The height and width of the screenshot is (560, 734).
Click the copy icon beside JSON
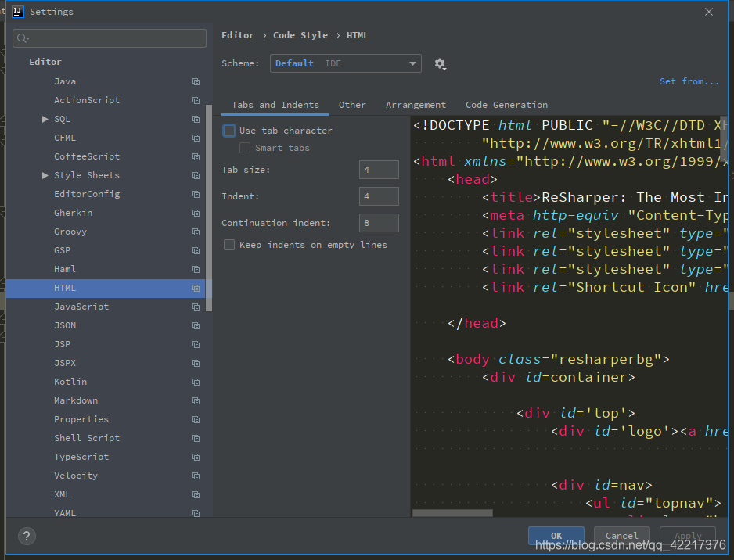[196, 325]
